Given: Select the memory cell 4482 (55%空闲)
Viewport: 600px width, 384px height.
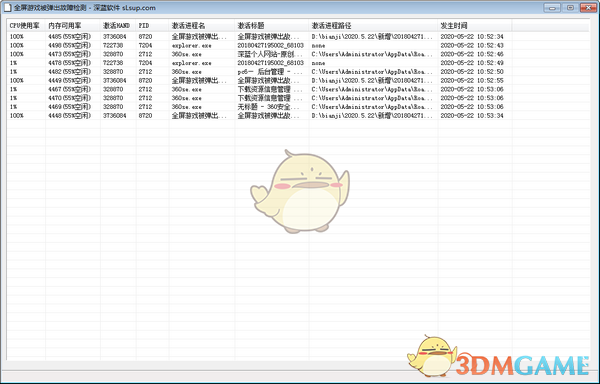Looking at the screenshot, I should (x=70, y=72).
